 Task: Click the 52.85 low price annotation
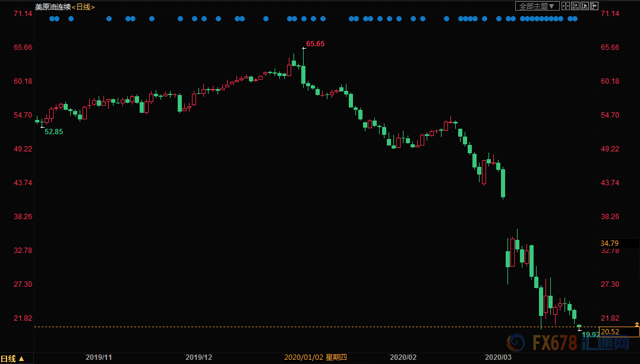click(53, 131)
